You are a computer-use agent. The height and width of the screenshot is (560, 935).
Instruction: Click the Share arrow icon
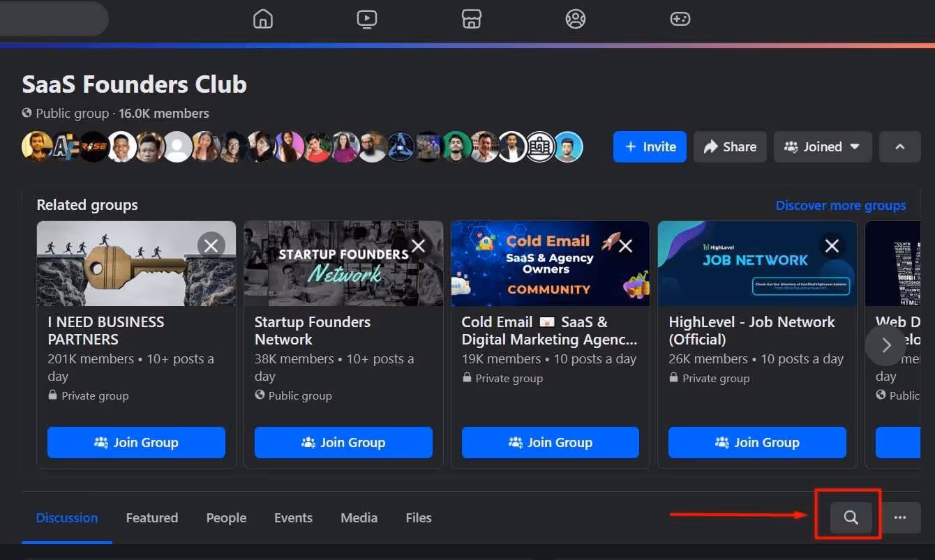pyautogui.click(x=730, y=146)
